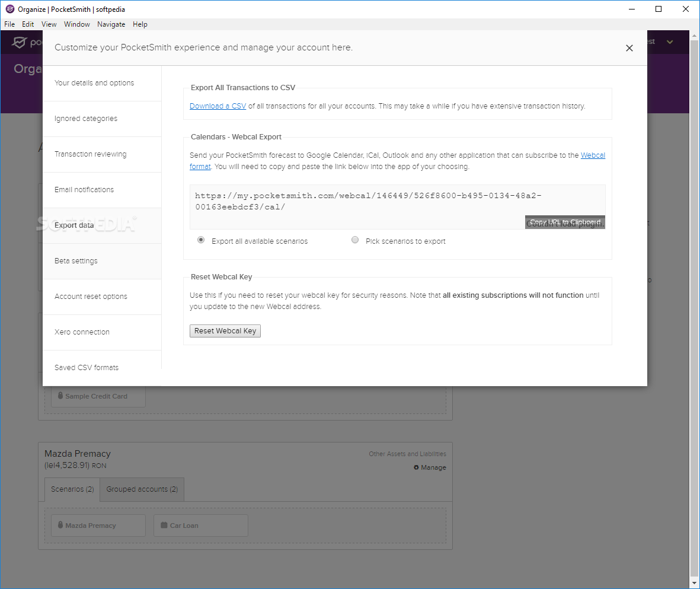700x589 pixels.
Task: Click the Car Loan briefcase icon
Action: [164, 525]
